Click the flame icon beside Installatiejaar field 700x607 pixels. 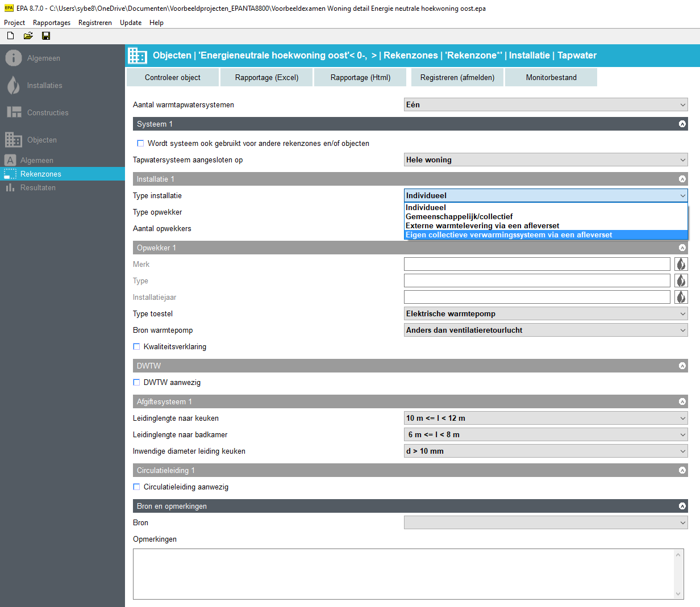(x=680, y=297)
